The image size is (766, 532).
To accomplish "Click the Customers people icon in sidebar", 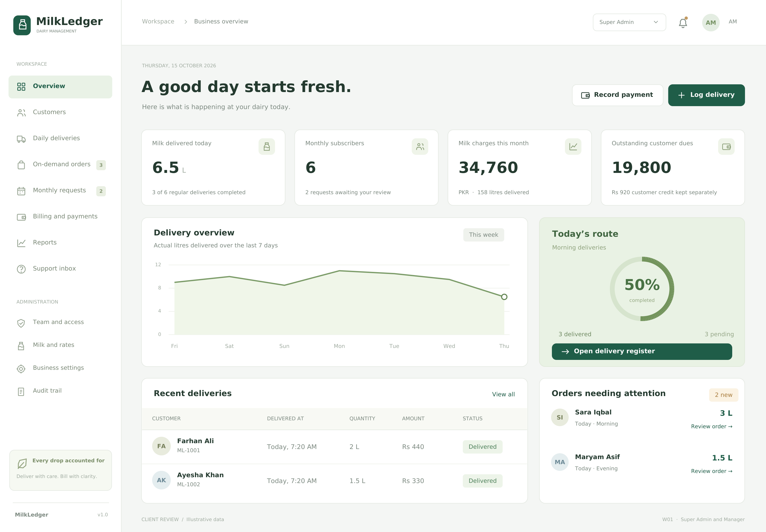I will 21,113.
